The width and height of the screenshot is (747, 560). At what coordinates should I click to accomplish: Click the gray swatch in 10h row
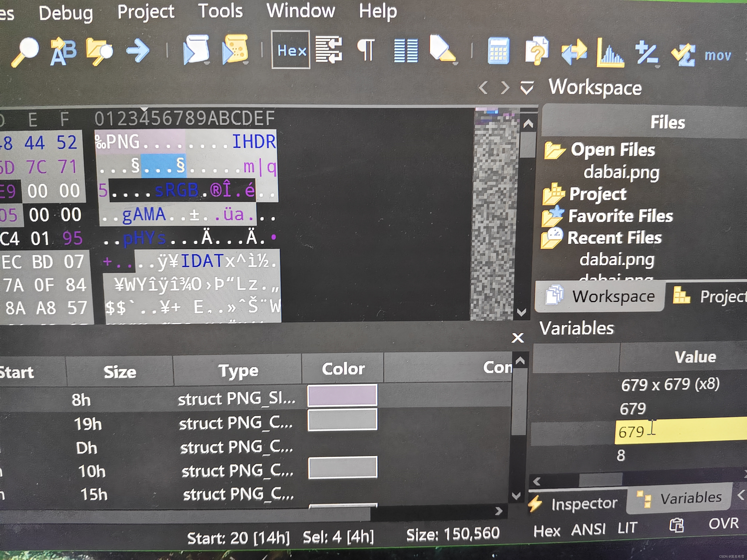[x=342, y=467]
